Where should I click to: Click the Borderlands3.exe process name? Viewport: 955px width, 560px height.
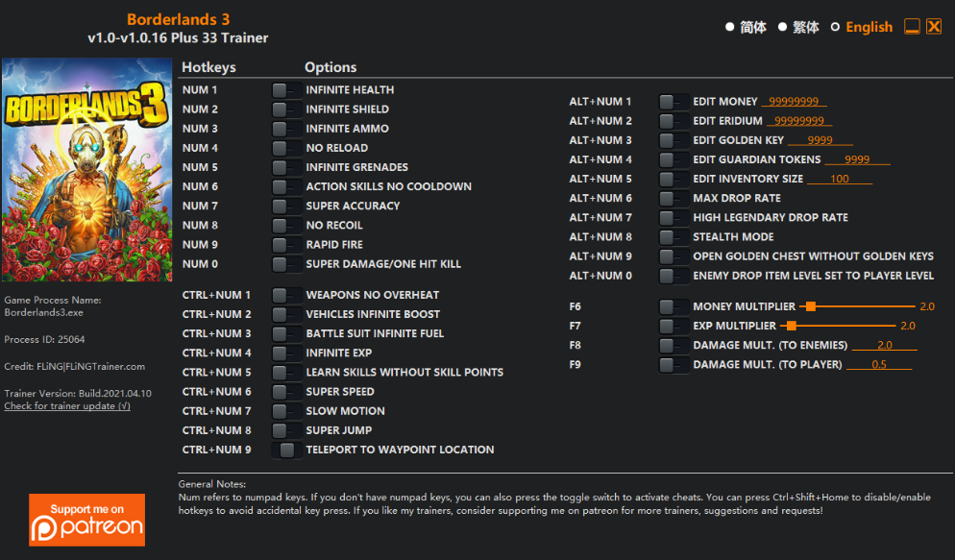44,313
